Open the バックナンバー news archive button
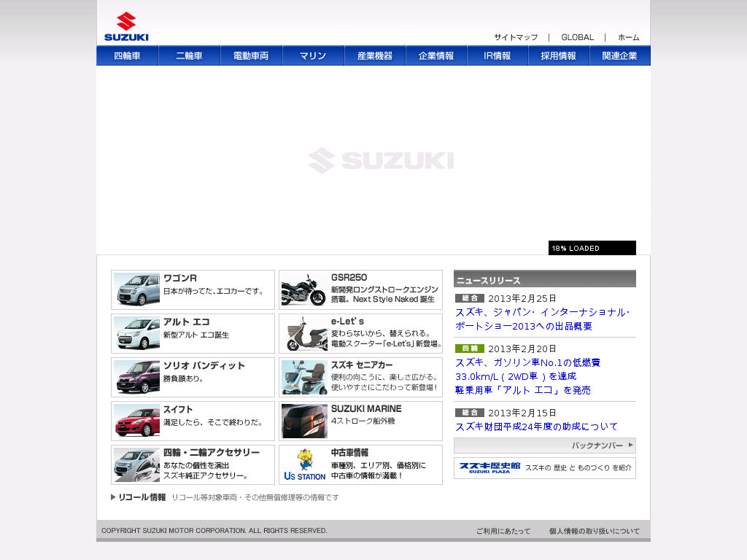The width and height of the screenshot is (747, 560). coord(544,446)
